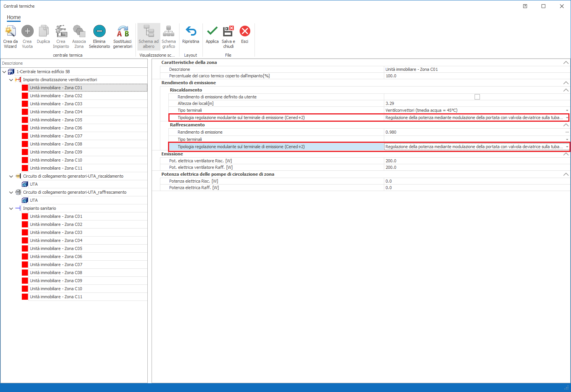Click the ellipsis button for Rendimento di emissione
Image resolution: width=571 pixels, height=392 pixels.
click(567, 132)
